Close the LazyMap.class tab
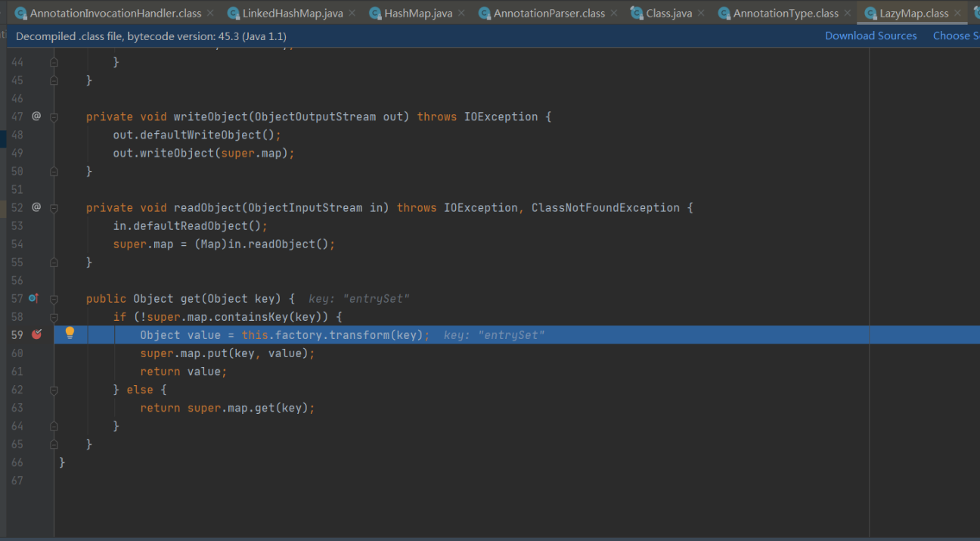This screenshot has height=541, width=980. pos(957,13)
